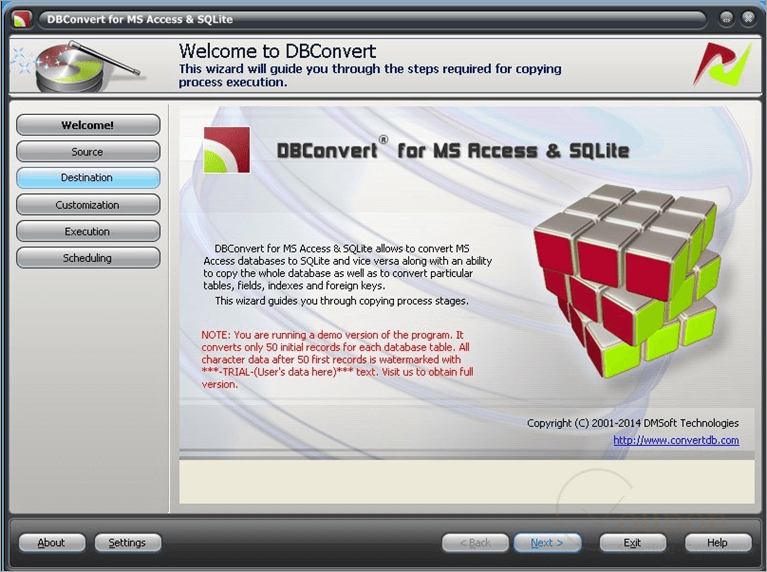Click the DMSoft logo in header corner
The height and width of the screenshot is (572, 767).
pos(722,65)
